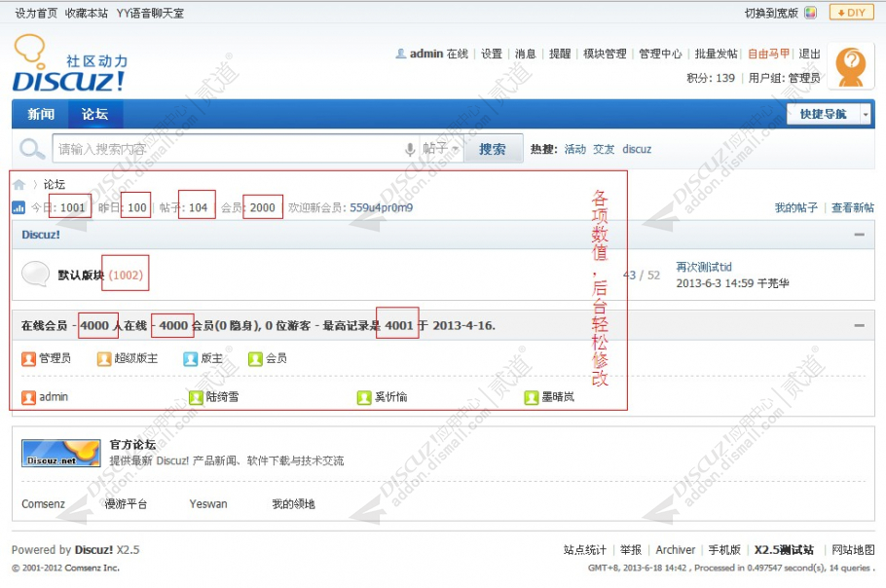Open 网站地图 footer link
886x588 pixels.
[x=853, y=550]
